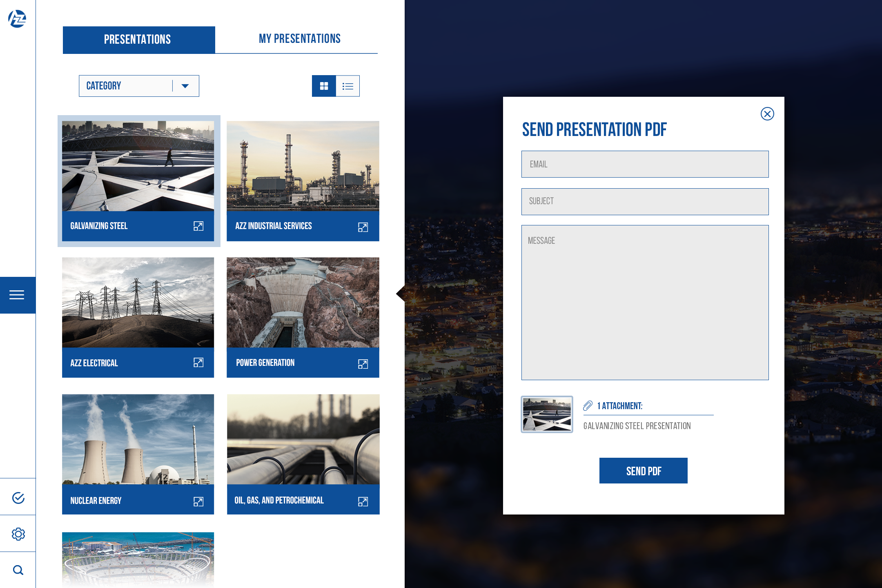Click the Message text area
Screen dimensions: 882x588
tap(645, 302)
